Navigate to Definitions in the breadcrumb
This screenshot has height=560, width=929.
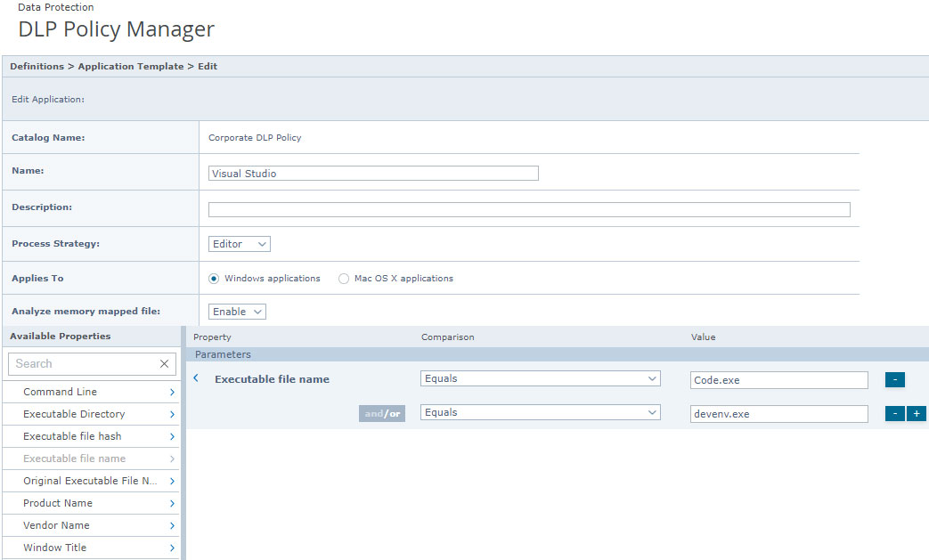(37, 66)
